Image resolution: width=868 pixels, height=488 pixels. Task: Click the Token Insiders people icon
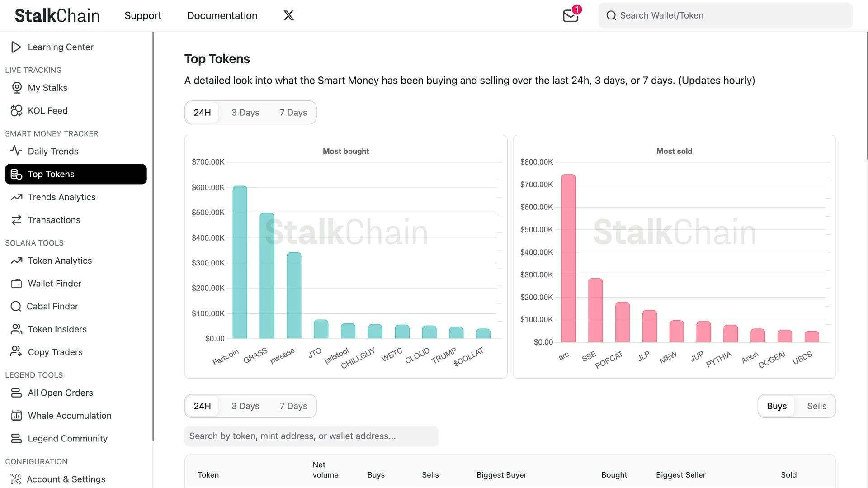pos(17,329)
